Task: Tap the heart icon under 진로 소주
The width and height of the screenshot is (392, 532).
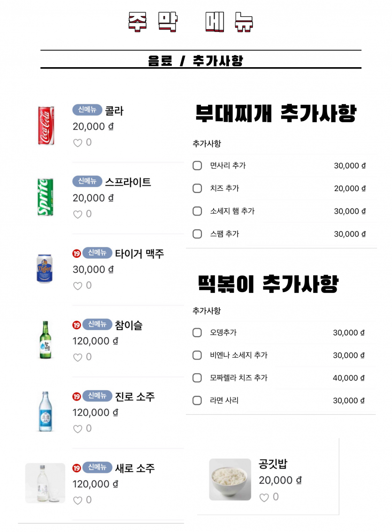Action: pyautogui.click(x=77, y=429)
